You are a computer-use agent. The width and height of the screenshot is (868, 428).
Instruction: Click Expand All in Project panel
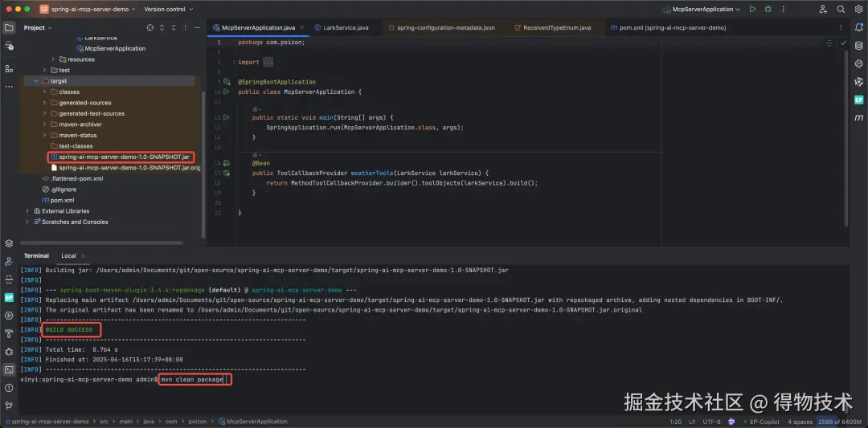[x=162, y=27]
